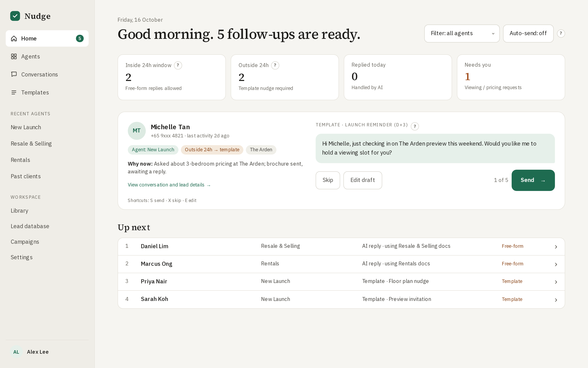Viewport: 588px width, 368px height.
Task: Open help icon beside Launch Reminder template label
Action: tap(415, 126)
